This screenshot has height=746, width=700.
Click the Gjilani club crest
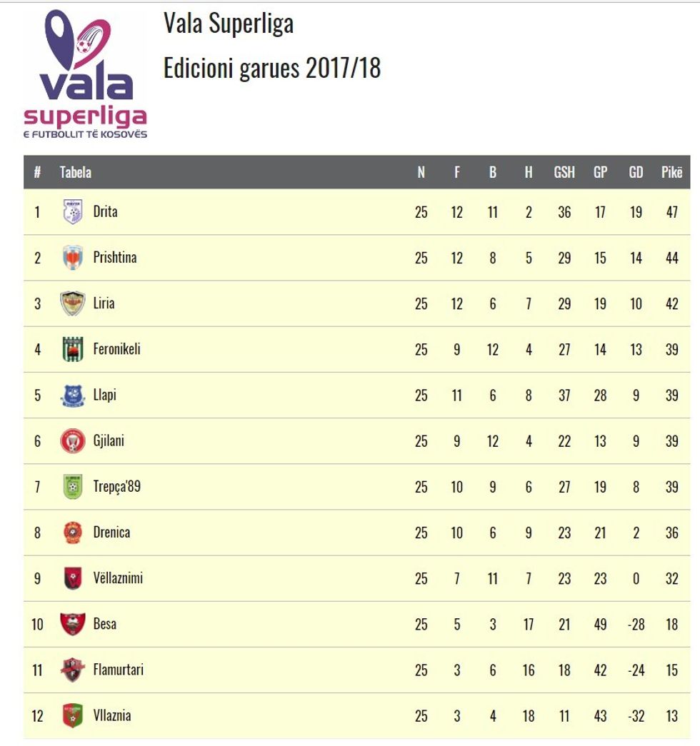[x=73, y=441]
